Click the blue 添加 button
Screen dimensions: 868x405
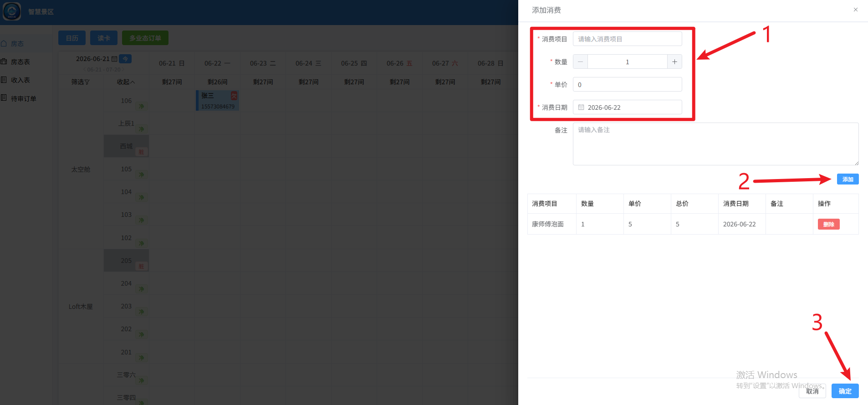[848, 179]
